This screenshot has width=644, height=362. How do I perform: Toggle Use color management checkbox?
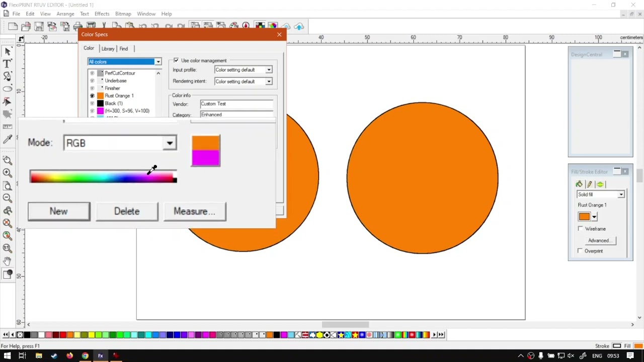tap(176, 60)
